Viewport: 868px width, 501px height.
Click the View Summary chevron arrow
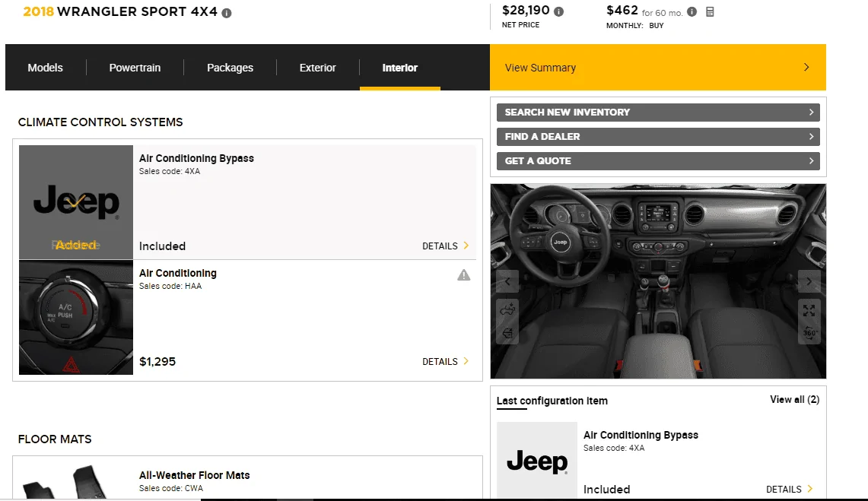[x=806, y=68]
